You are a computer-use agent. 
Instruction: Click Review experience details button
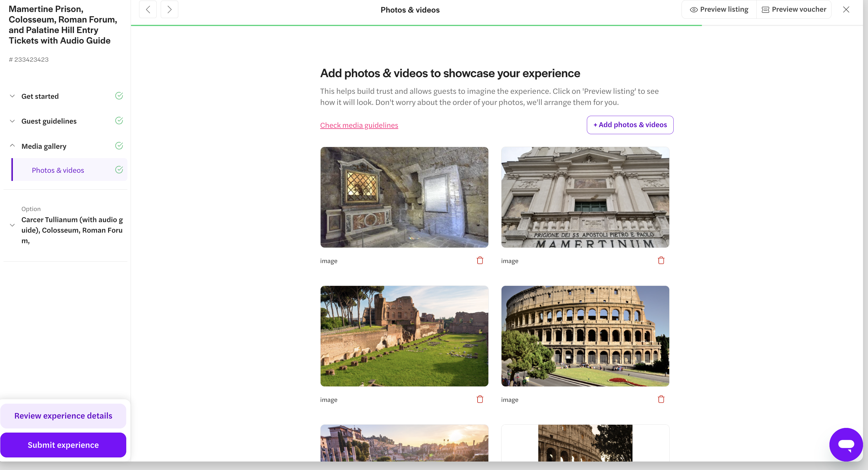pyautogui.click(x=63, y=416)
